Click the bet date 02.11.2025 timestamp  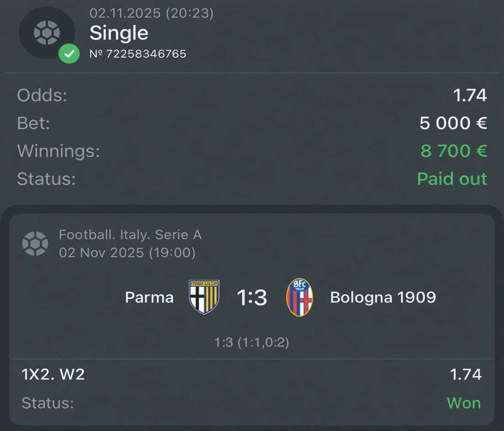point(151,13)
